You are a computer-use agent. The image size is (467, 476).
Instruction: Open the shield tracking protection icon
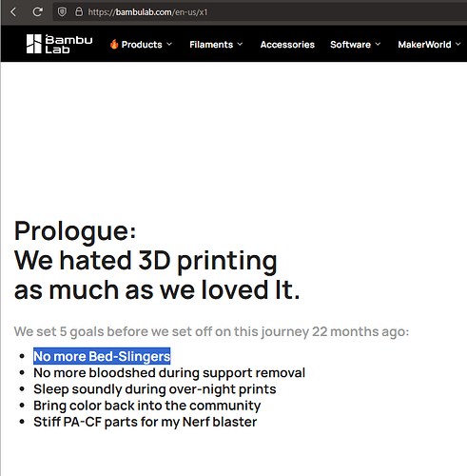[62, 12]
